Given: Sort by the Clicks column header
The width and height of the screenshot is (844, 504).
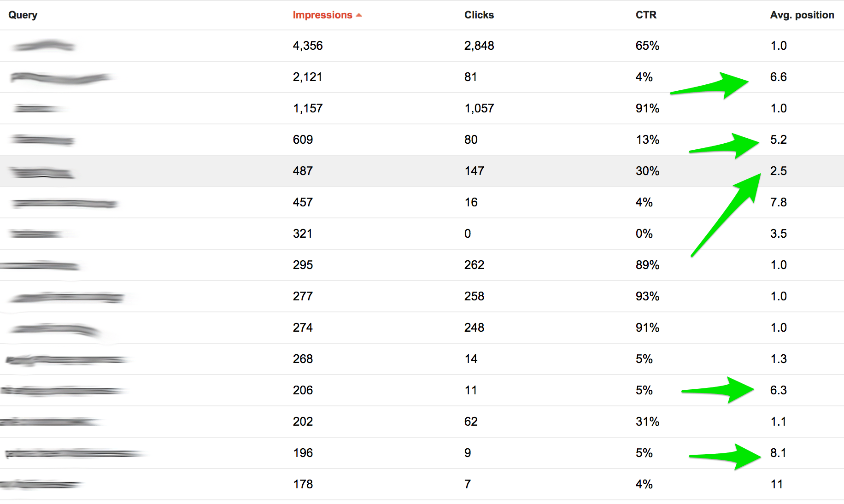Looking at the screenshot, I should point(479,15).
